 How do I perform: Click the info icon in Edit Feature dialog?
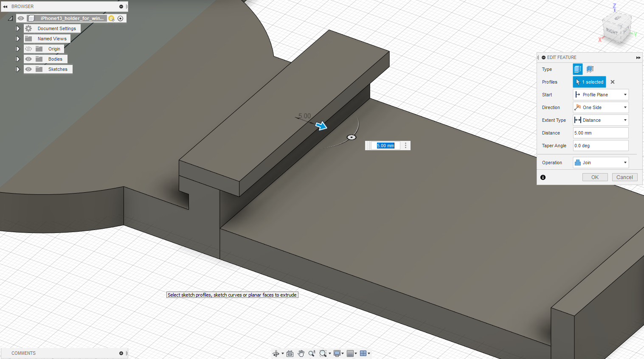(x=543, y=177)
